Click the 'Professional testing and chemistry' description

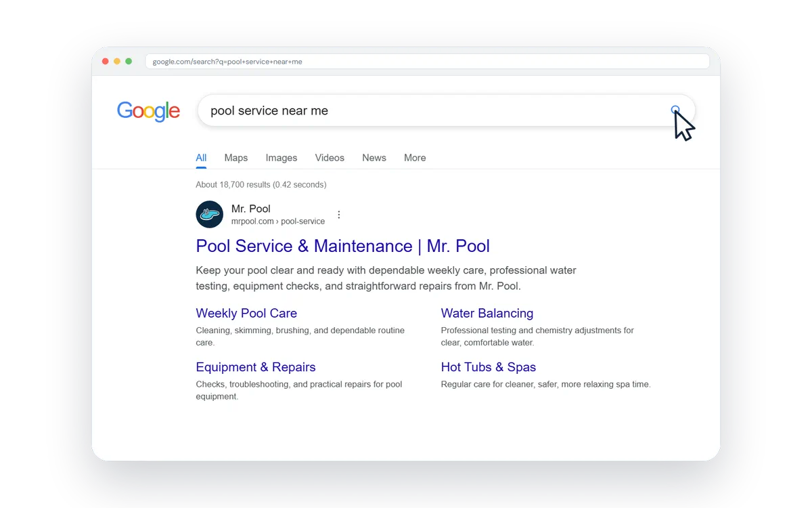(537, 337)
